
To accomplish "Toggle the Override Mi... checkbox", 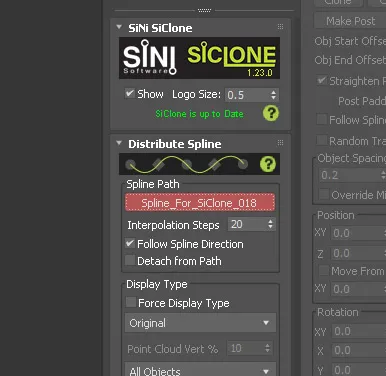I will click(324, 194).
